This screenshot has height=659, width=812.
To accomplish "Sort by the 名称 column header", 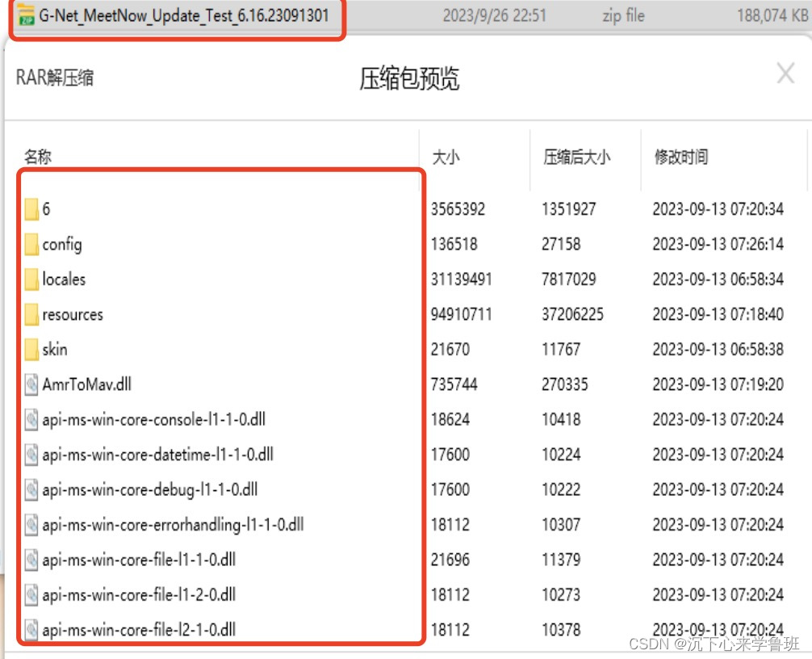I will pyautogui.click(x=38, y=157).
